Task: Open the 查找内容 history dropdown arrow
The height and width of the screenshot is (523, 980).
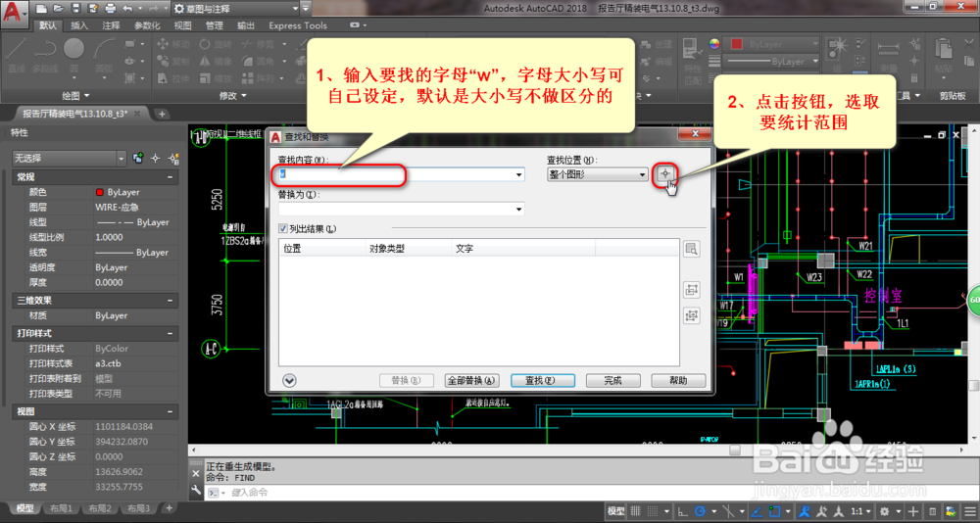Action: click(x=518, y=175)
